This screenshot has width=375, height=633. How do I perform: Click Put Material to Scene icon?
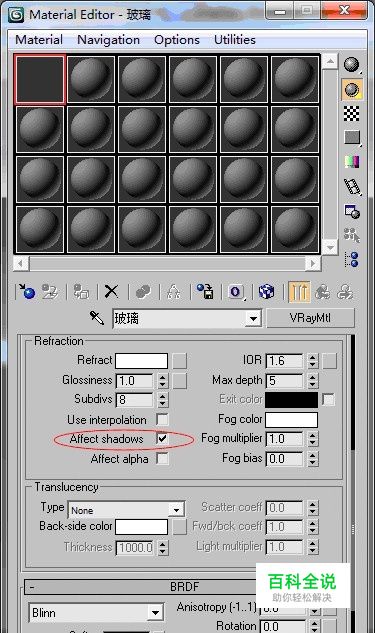point(50,291)
